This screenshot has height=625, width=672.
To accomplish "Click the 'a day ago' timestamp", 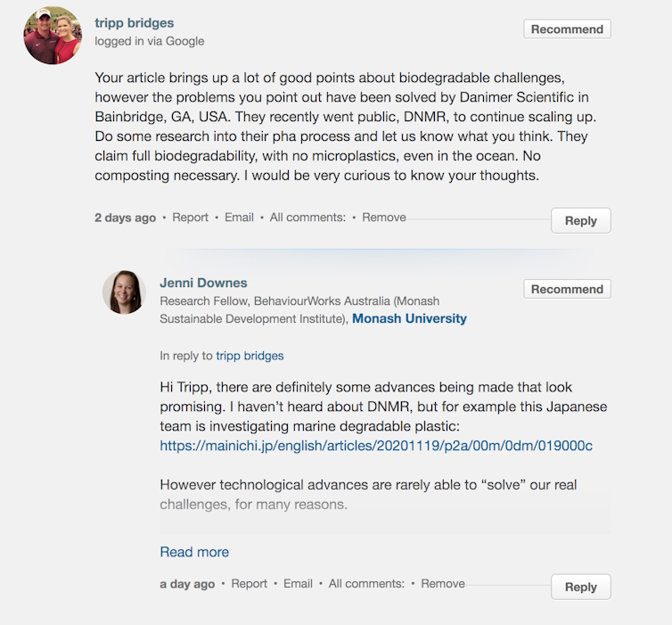I will pos(187,584).
